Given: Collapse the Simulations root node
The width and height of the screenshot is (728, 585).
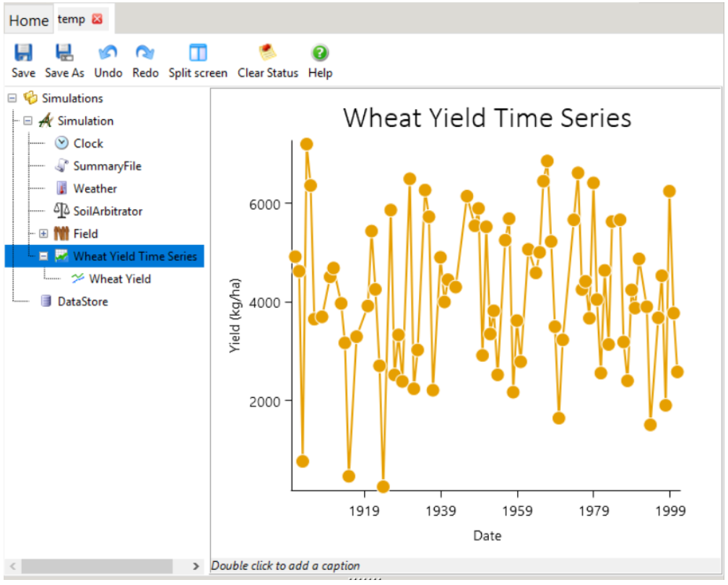Looking at the screenshot, I should [x=12, y=98].
